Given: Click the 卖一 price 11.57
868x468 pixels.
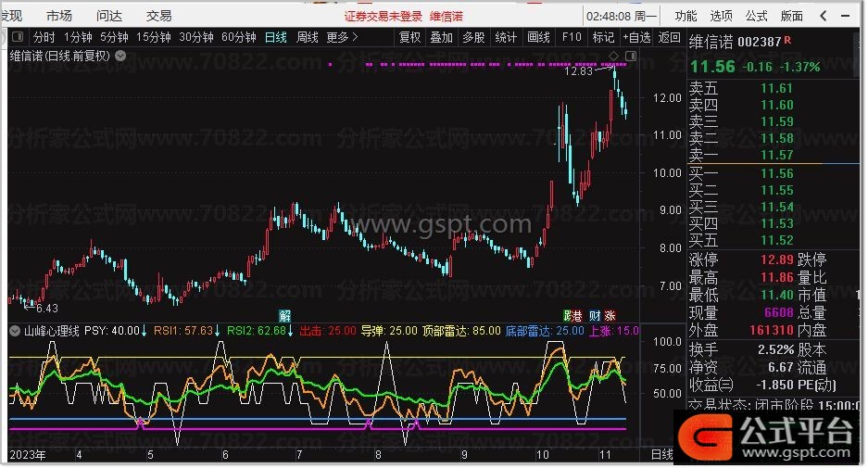Looking at the screenshot, I should click(x=776, y=155).
